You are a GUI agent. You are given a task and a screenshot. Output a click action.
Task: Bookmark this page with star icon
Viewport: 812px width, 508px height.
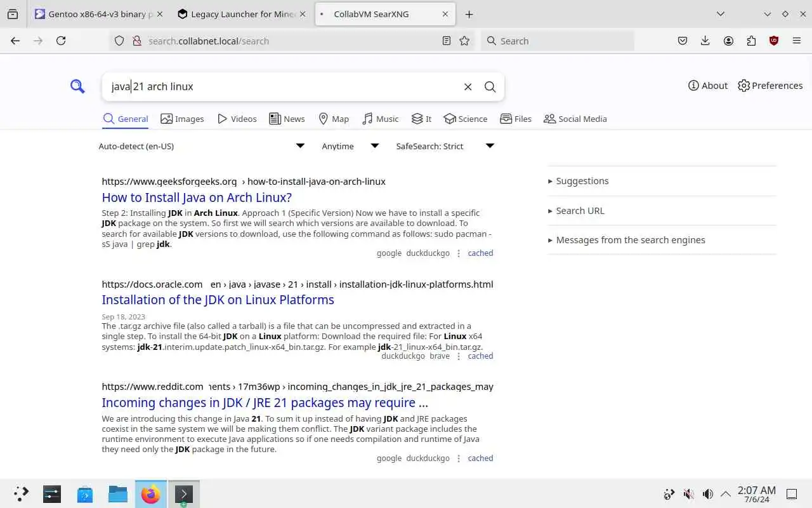tap(464, 41)
